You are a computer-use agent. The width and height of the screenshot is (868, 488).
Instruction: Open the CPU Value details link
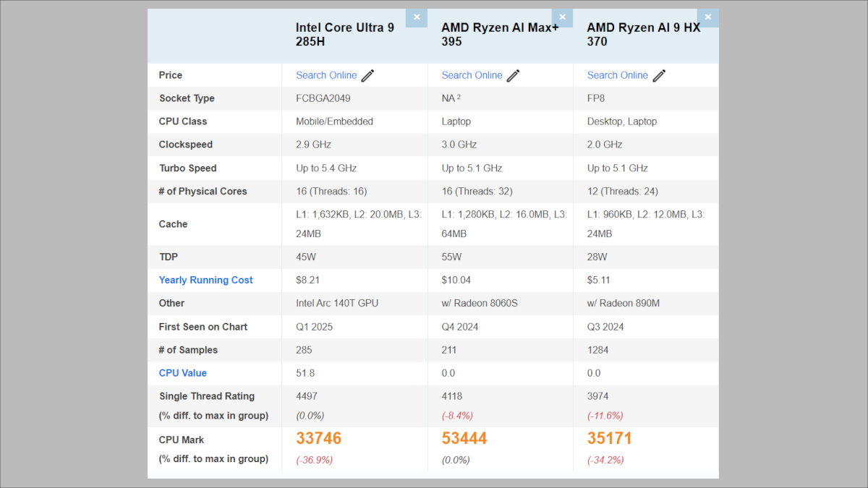click(x=182, y=372)
